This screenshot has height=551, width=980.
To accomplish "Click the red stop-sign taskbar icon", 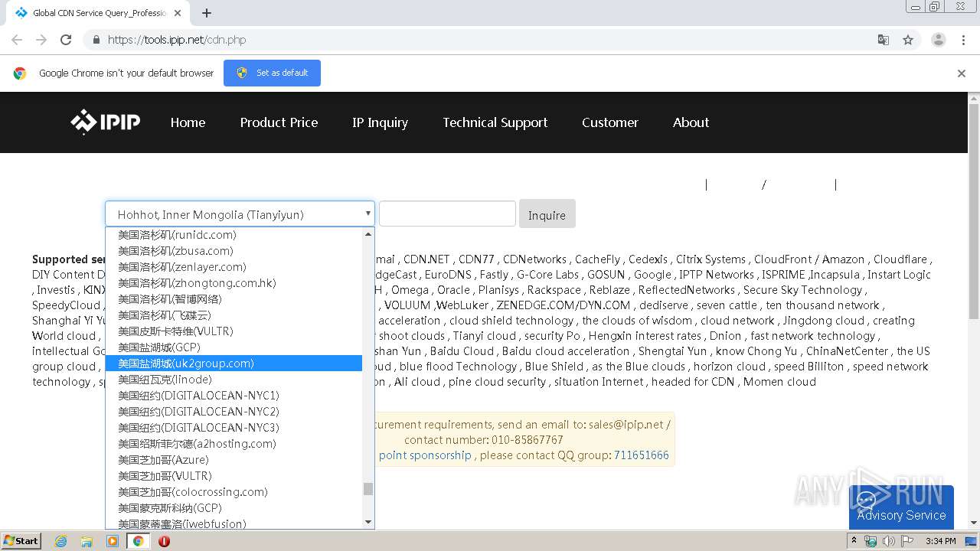I will pos(164,541).
